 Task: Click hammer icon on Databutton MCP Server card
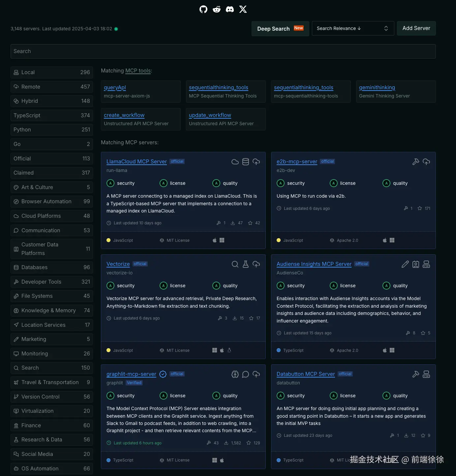click(416, 374)
